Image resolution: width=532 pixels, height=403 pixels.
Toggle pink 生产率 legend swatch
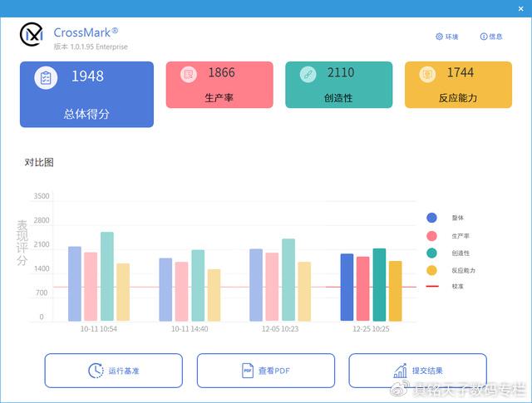tap(431, 236)
